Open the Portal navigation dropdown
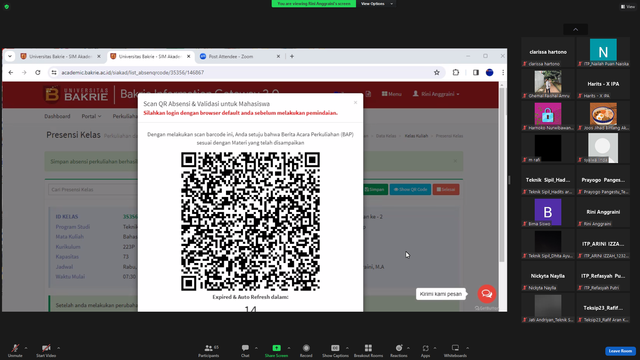The height and width of the screenshot is (360, 640). point(91,116)
